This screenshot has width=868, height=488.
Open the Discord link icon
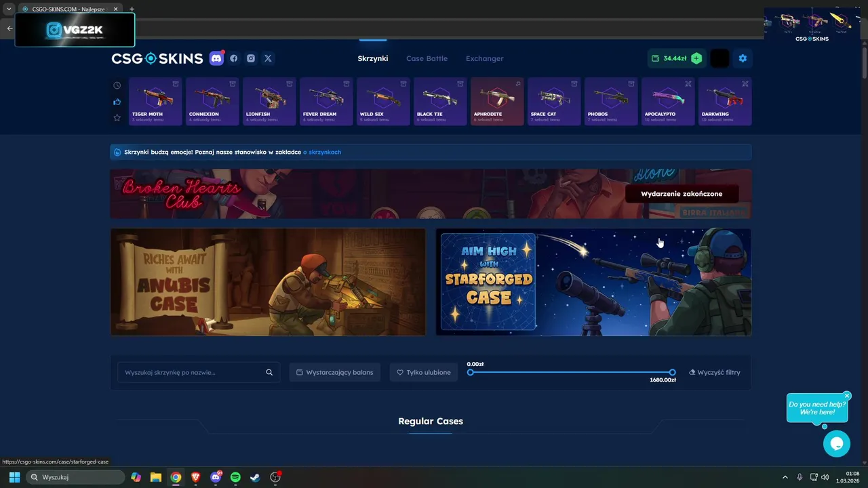click(x=216, y=58)
